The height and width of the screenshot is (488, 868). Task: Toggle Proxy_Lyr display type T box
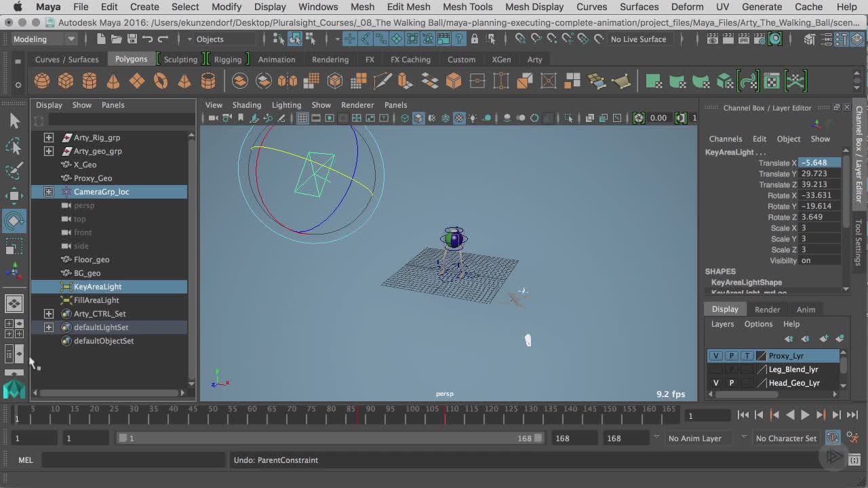tap(747, 356)
